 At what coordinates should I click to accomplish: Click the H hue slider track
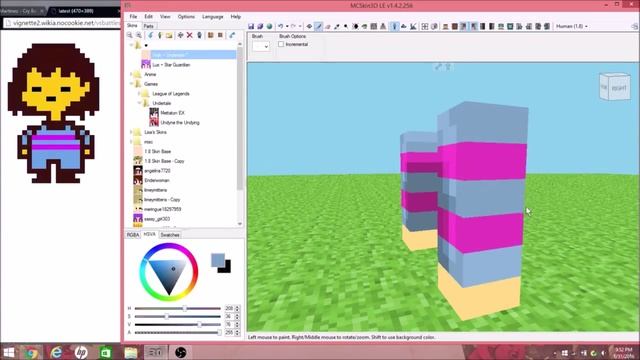(178, 309)
